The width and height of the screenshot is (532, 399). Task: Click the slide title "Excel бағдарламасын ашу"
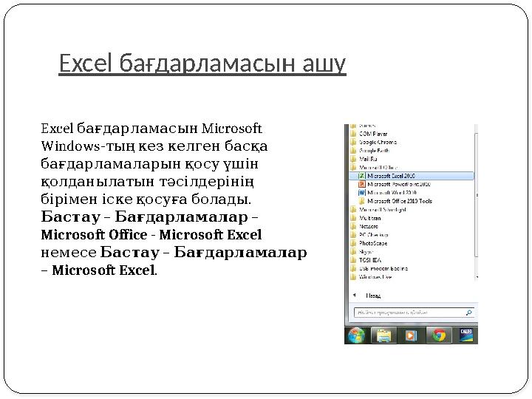click(x=202, y=63)
